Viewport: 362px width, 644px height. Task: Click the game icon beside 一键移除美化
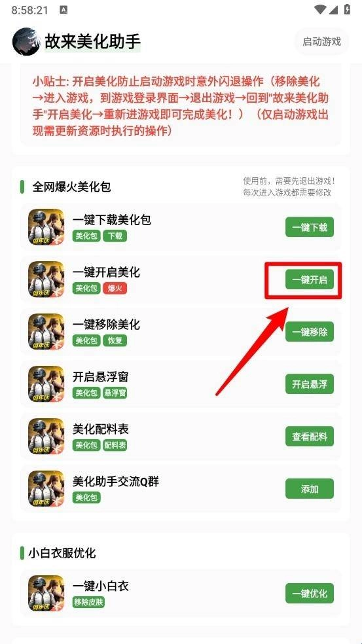[x=46, y=332]
